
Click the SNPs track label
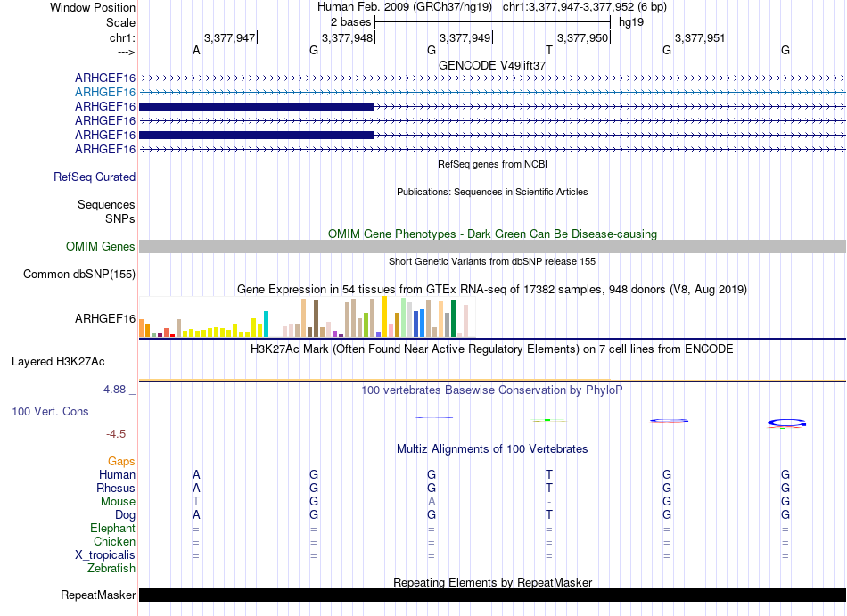click(x=120, y=218)
